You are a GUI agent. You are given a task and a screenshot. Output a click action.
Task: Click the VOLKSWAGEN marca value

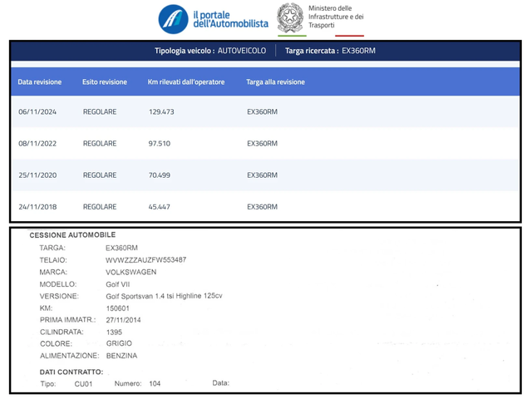pos(131,272)
